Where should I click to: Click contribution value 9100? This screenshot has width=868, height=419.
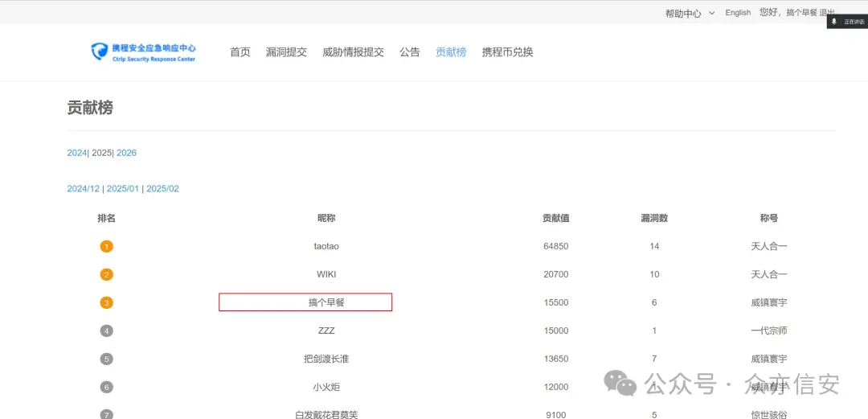tap(556, 414)
